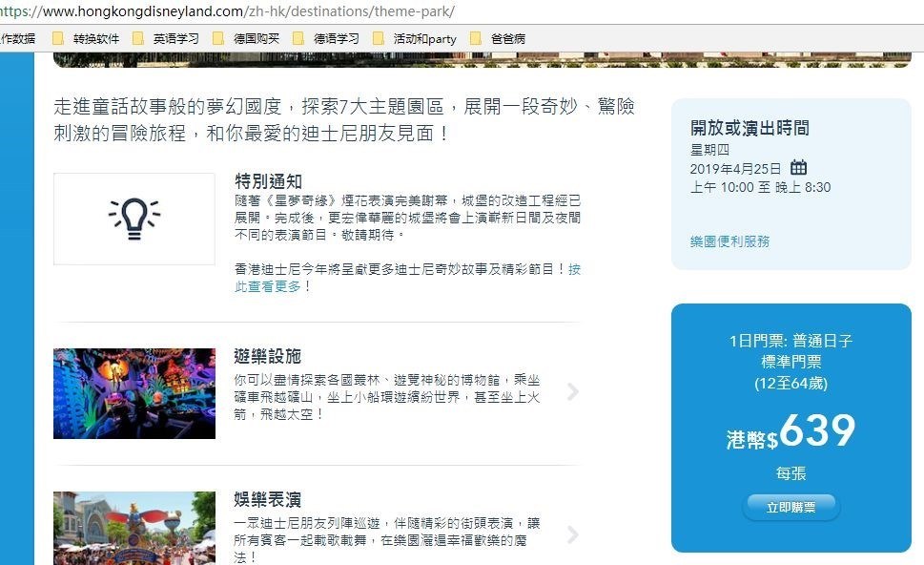The width and height of the screenshot is (924, 565).
Task: Click the lightbulb icon next to 特別通知
Action: click(x=134, y=218)
